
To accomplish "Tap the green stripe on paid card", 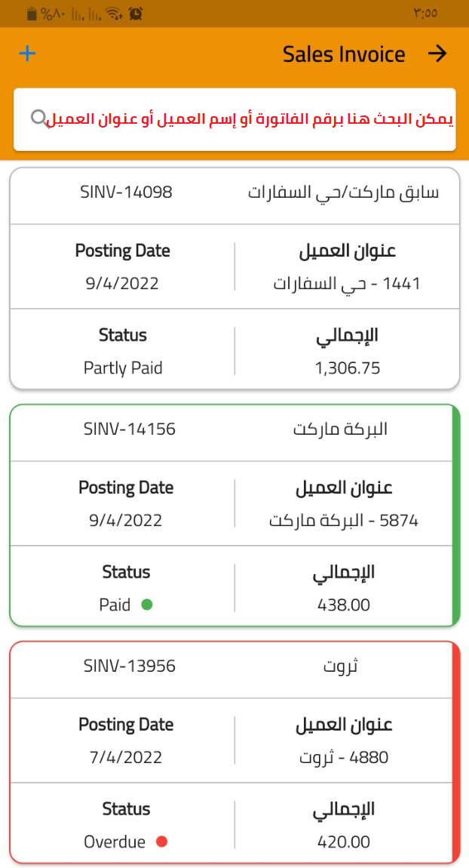I will click(455, 516).
